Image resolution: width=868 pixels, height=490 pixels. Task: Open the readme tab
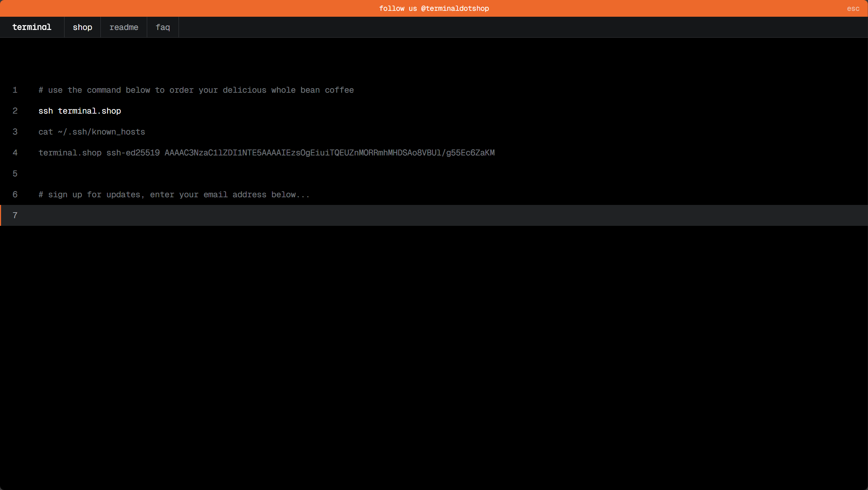coord(124,27)
